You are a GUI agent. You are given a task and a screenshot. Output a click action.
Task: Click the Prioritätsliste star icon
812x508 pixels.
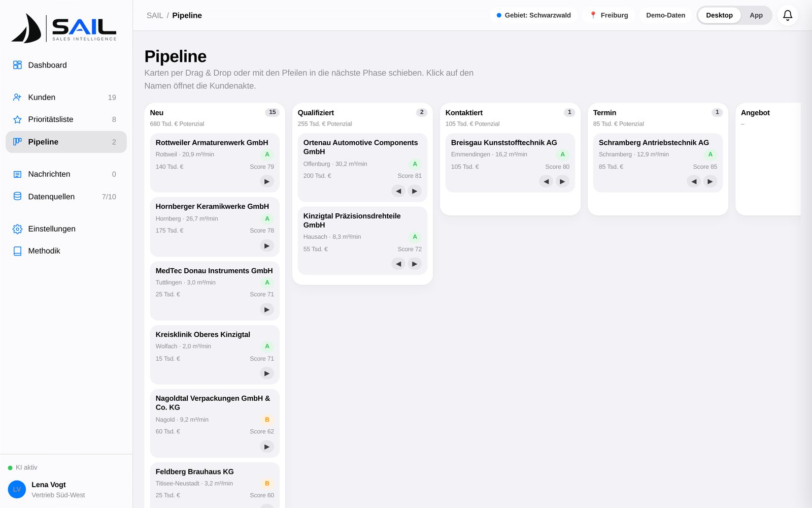pos(17,119)
